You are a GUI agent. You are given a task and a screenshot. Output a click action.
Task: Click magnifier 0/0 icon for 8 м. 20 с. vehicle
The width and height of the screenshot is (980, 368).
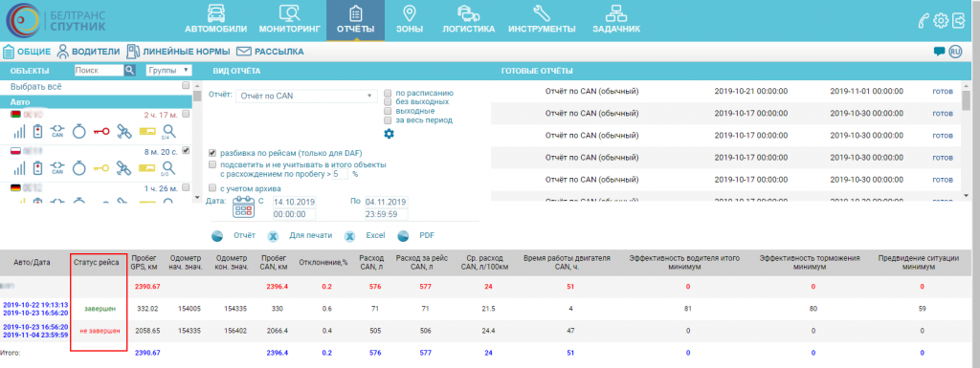pyautogui.click(x=167, y=168)
